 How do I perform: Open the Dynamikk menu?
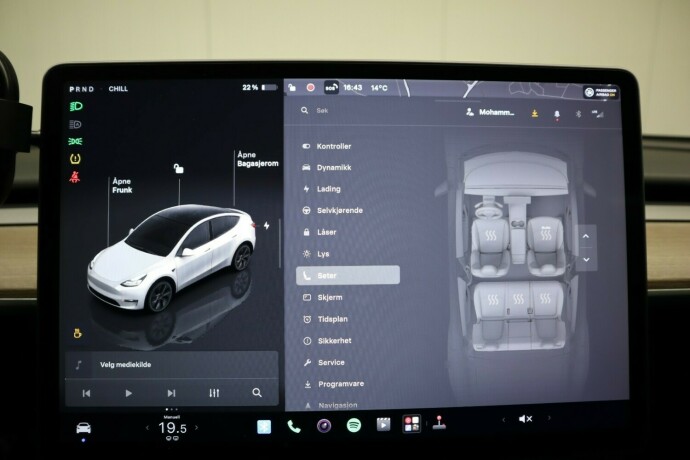327,167
